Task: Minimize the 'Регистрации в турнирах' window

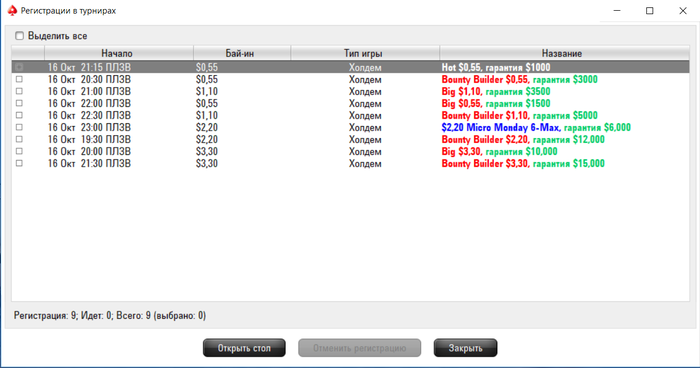Action: click(617, 11)
